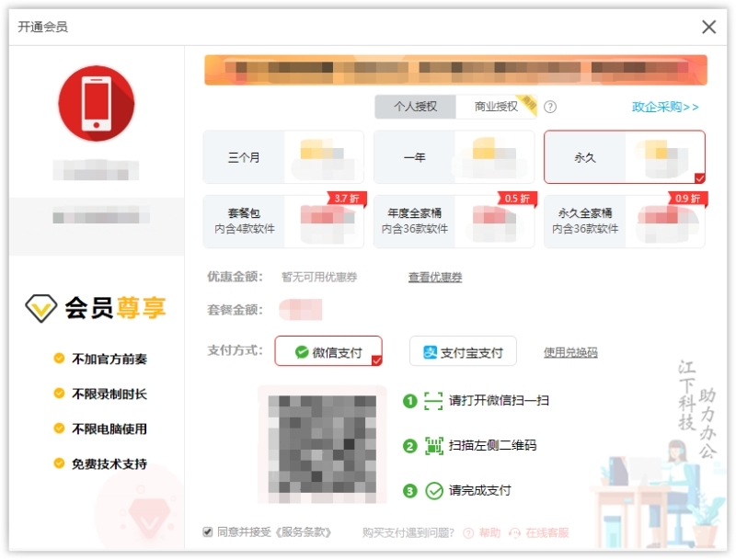Click the member diamond icon beside 会员尊享

click(x=41, y=308)
